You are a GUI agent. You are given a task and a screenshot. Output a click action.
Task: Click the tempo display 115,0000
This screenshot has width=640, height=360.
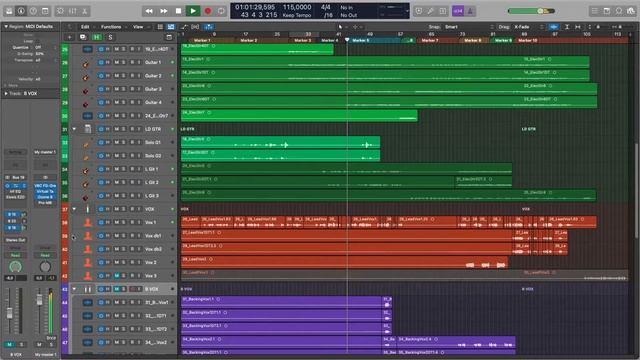297,7
